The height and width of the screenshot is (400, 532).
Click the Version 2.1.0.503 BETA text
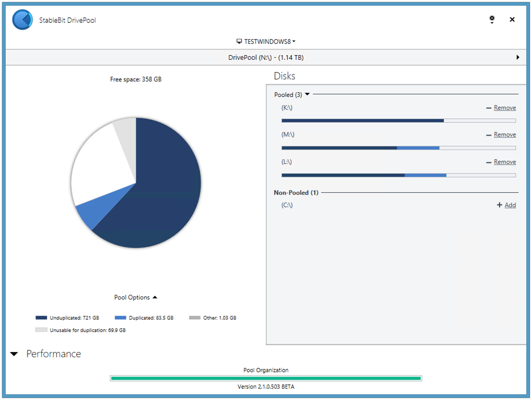point(266,386)
